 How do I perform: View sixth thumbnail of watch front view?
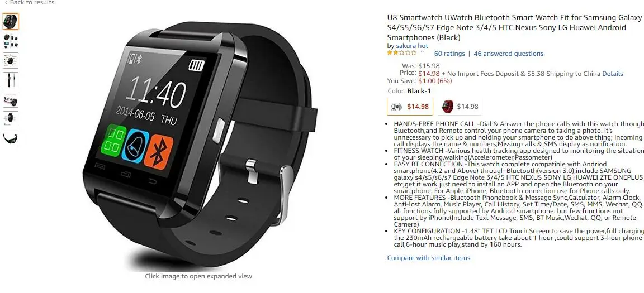point(10,119)
